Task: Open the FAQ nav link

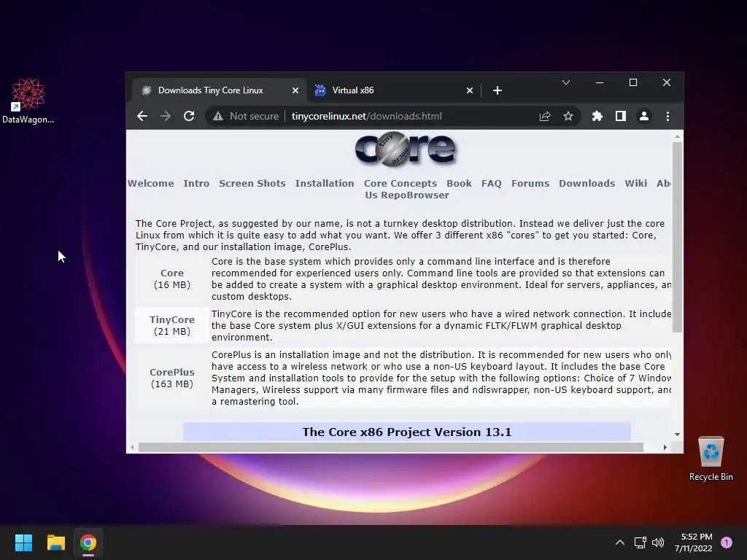Action: (491, 183)
